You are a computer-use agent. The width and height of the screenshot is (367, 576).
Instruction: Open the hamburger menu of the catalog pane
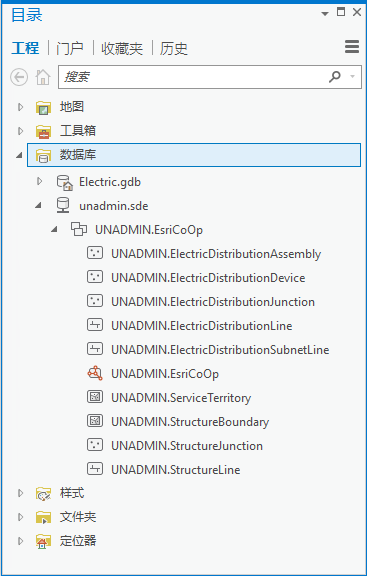tap(352, 47)
